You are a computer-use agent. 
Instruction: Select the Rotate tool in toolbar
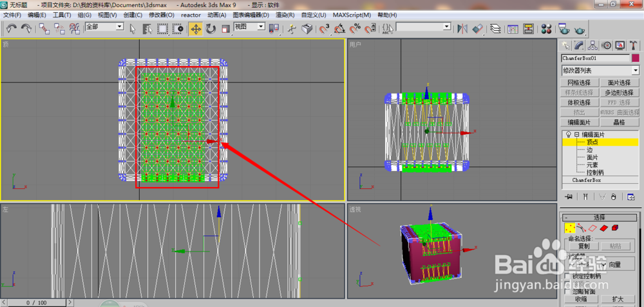pos(211,29)
